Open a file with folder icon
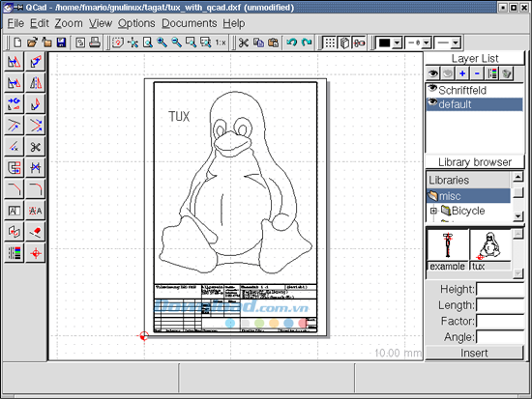532x399 pixels. pyautogui.click(x=32, y=43)
